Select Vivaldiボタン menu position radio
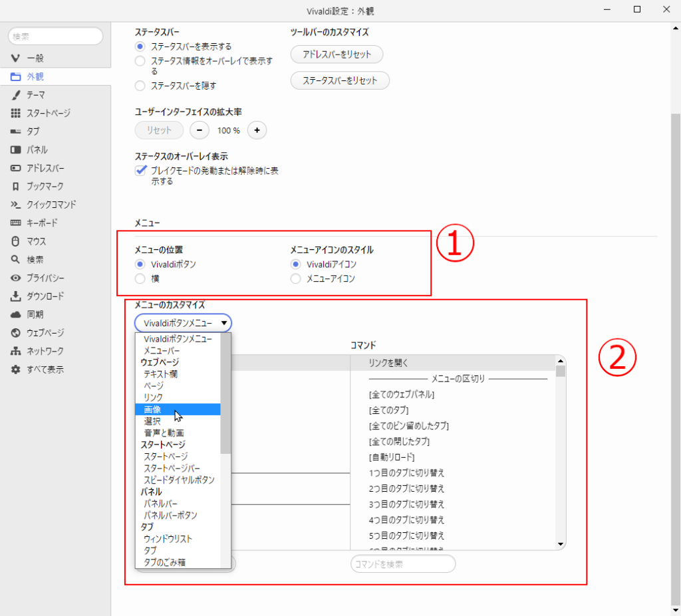 click(x=140, y=264)
